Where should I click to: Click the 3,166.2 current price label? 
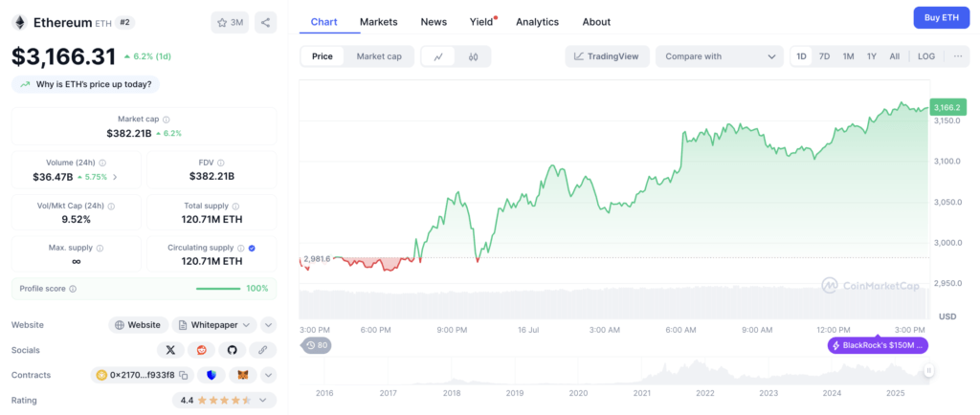click(948, 108)
